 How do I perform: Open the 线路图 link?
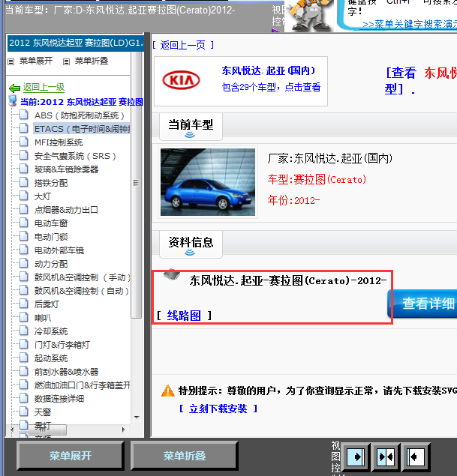pos(184,316)
